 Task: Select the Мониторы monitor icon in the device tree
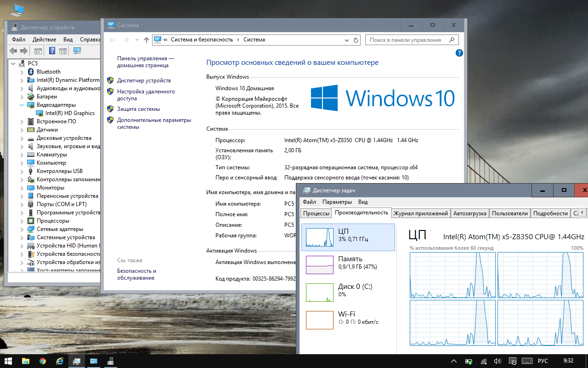tap(31, 188)
